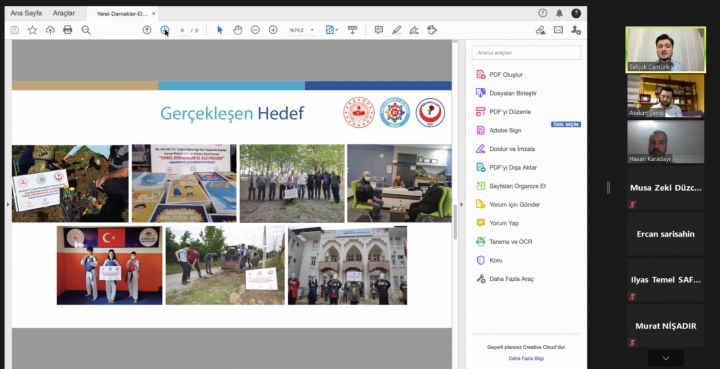Add a comment note icon
The width and height of the screenshot is (720, 369).
379,30
